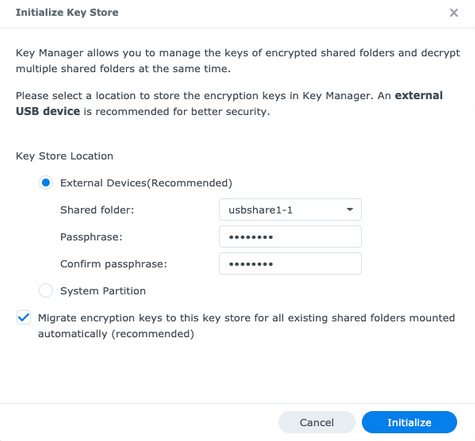Screen dimensions: 475x441
Task: Click the Key Store Location heading
Action: (x=65, y=156)
